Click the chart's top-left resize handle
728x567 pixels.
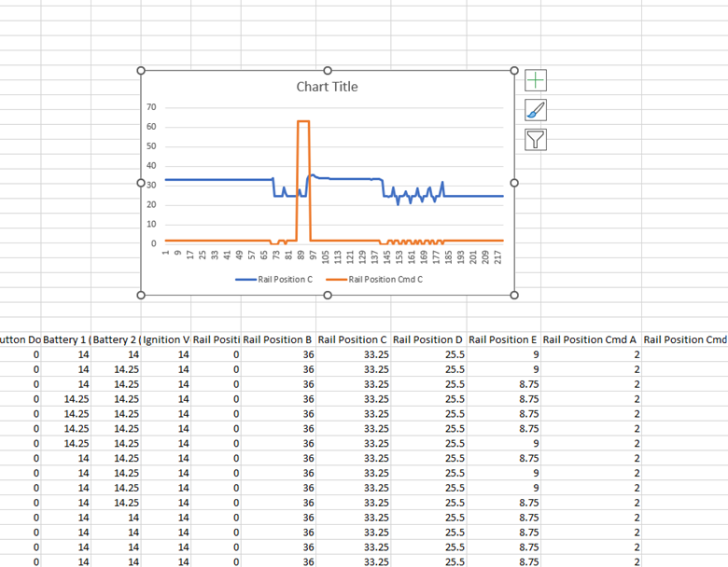141,71
